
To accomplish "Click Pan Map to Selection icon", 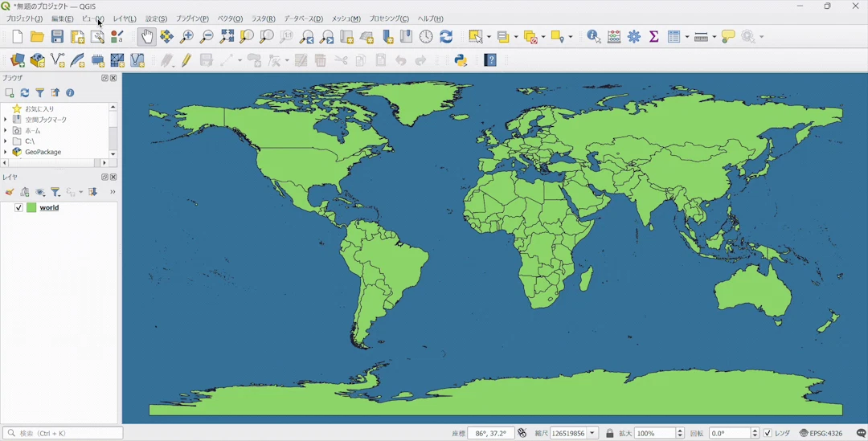I will (166, 36).
